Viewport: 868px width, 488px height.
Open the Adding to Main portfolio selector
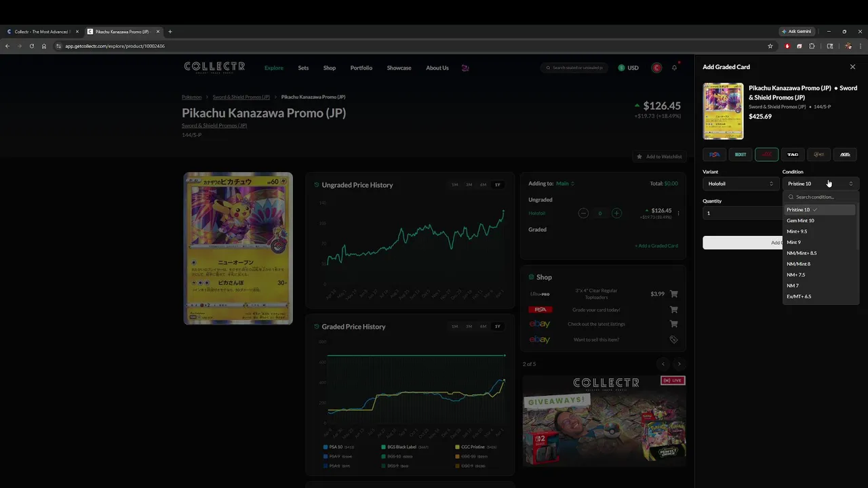click(565, 184)
